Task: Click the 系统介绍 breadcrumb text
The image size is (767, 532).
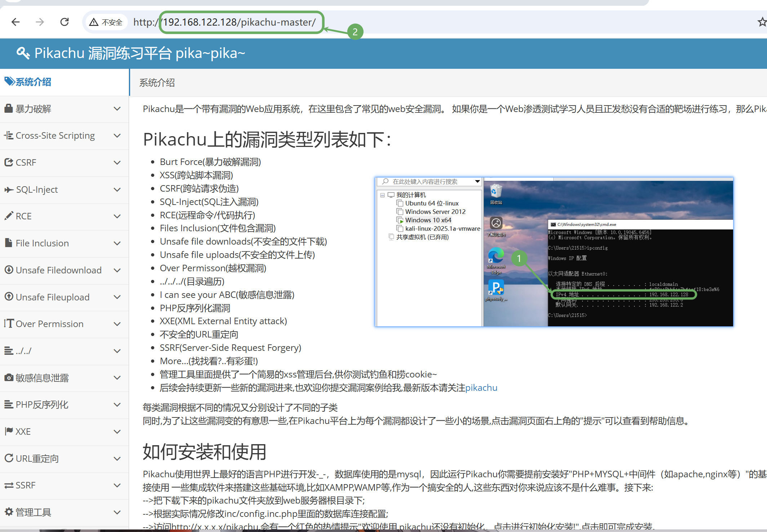Action: (157, 82)
